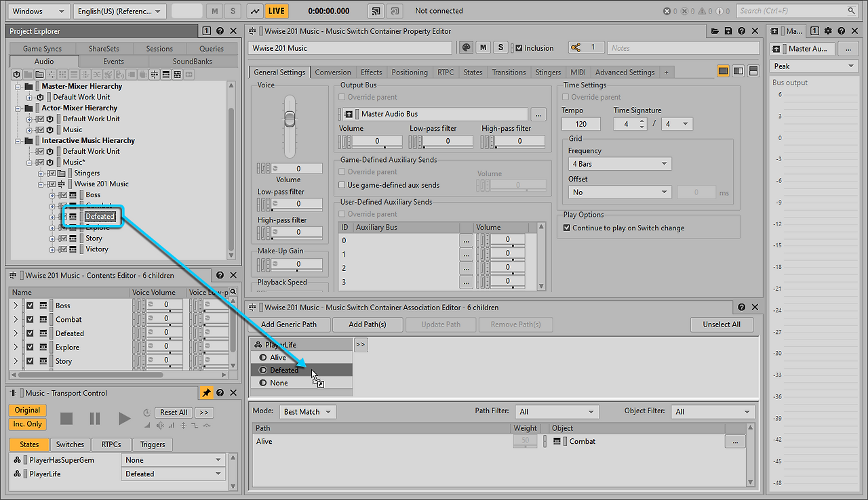Open help in Association Editor panel
The height and width of the screenshot is (500, 868).
point(741,308)
